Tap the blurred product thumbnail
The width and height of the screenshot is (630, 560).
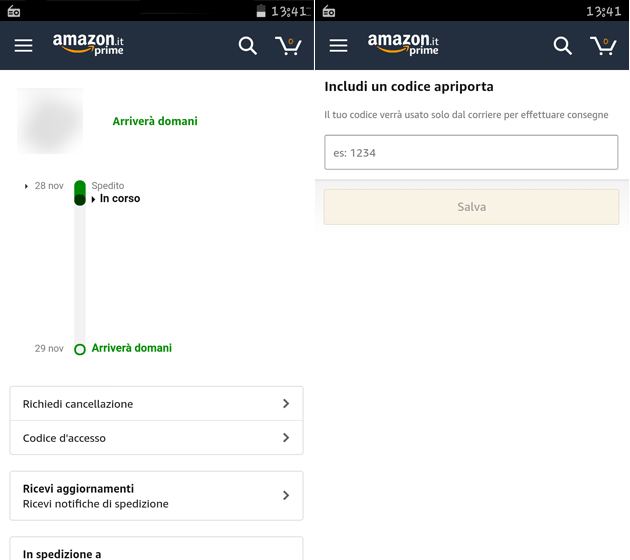click(x=50, y=121)
